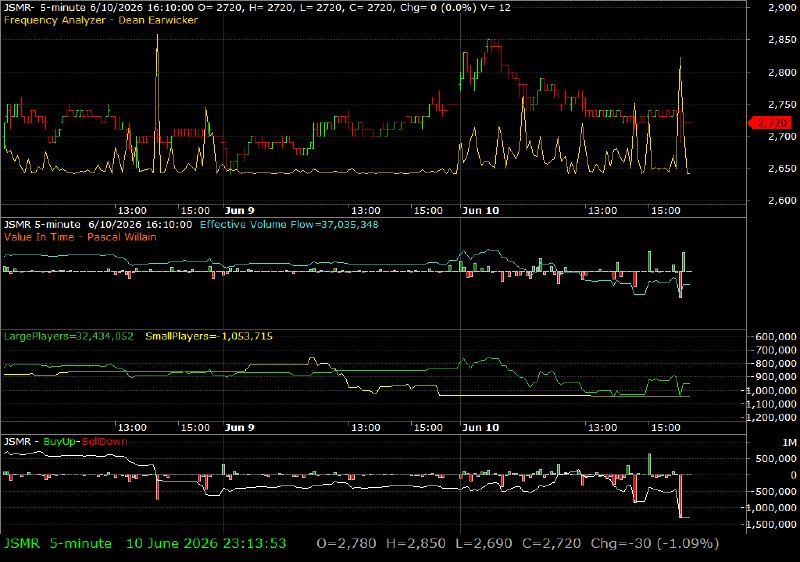
Task: Click the 500,000 label on BuyUp-SellDown axis
Action: [x=776, y=458]
